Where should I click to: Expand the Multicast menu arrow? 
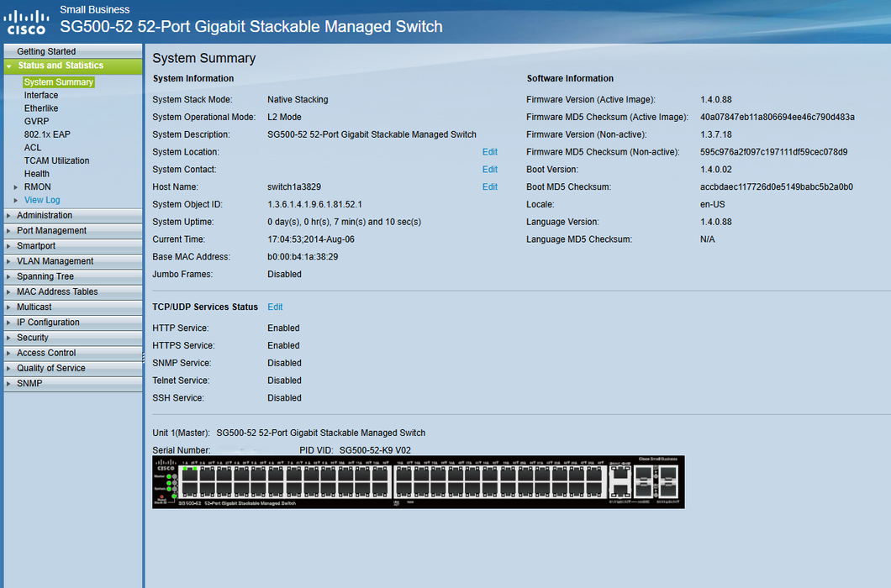tap(8, 307)
